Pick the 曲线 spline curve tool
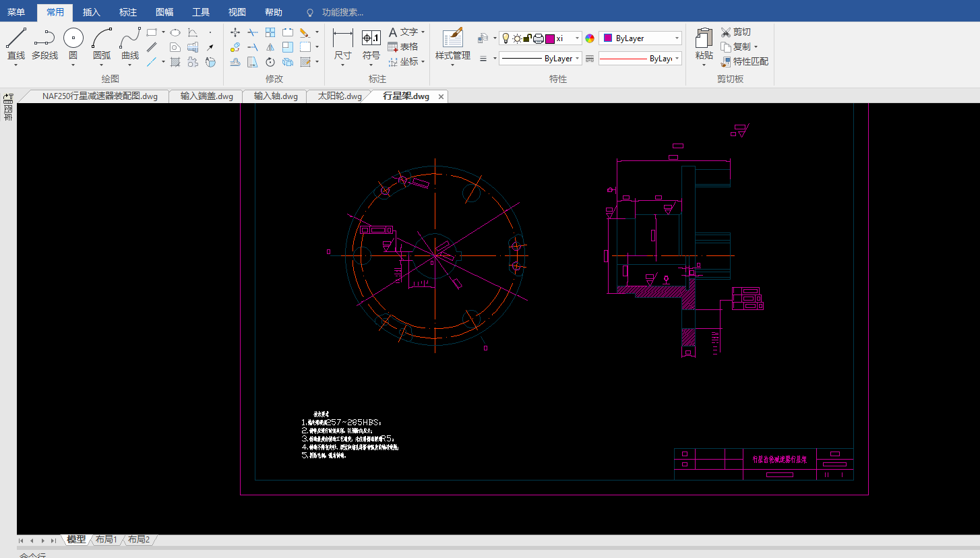The width and height of the screenshot is (980, 558). tap(130, 44)
